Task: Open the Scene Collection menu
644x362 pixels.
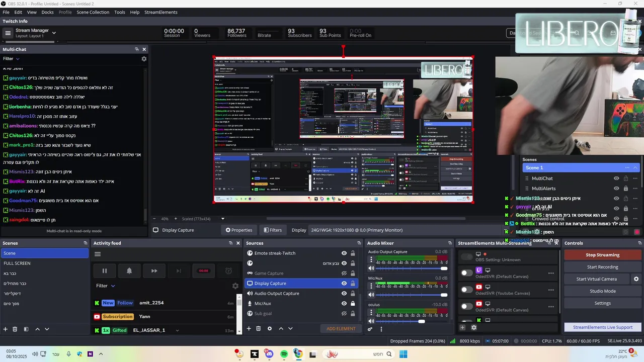Action: (x=93, y=12)
